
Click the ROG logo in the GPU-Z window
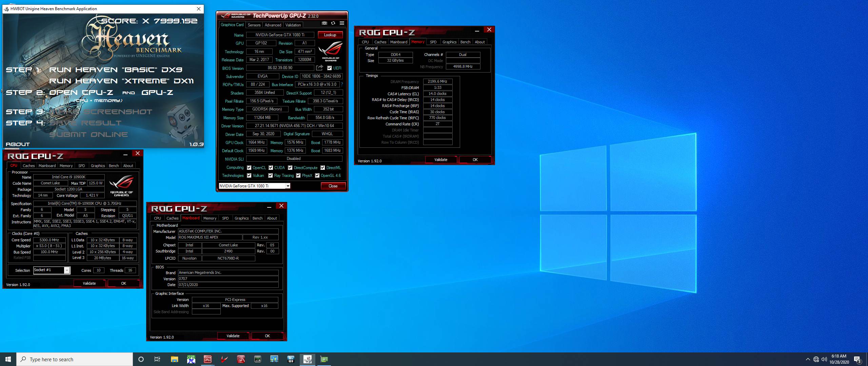331,51
